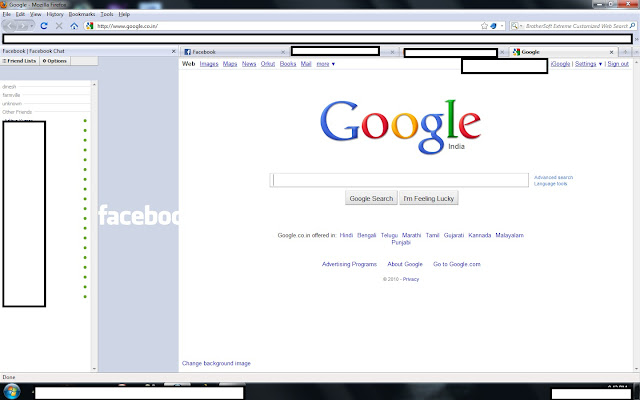
Task: Click the magnifier search-go icon
Action: click(633, 26)
